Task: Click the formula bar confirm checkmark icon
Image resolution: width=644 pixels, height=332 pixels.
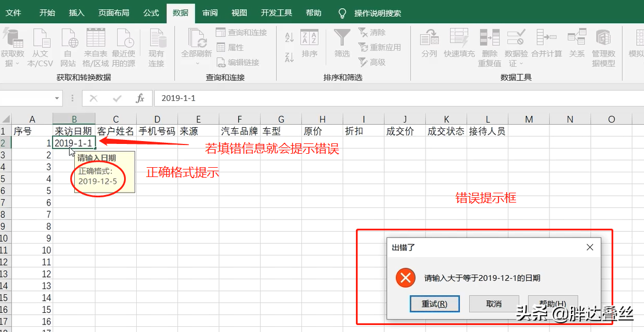Action: point(117,98)
